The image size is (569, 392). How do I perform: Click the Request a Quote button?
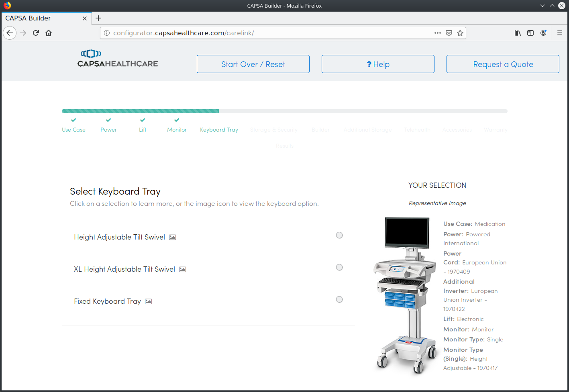pos(502,64)
